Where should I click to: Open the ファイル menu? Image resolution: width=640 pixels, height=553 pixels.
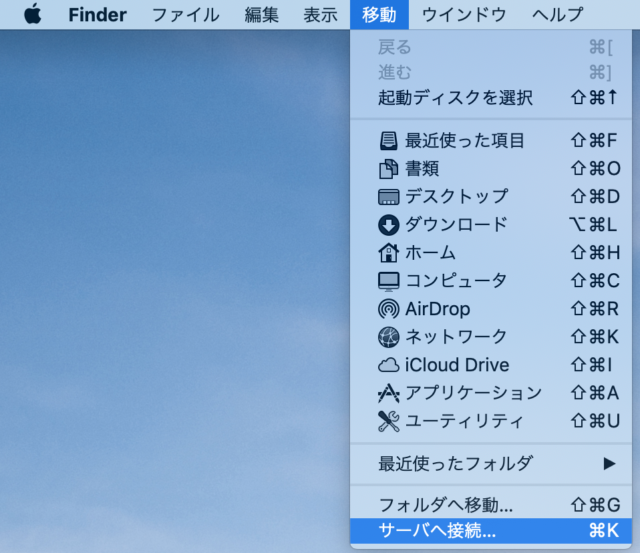pyautogui.click(x=186, y=15)
